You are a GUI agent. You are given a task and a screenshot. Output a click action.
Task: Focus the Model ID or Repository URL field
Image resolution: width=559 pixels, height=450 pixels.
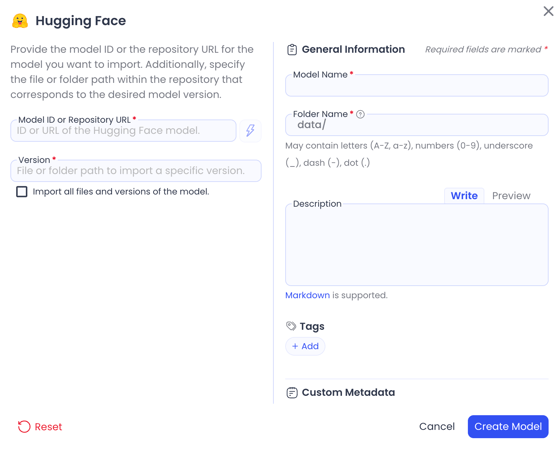(x=123, y=131)
